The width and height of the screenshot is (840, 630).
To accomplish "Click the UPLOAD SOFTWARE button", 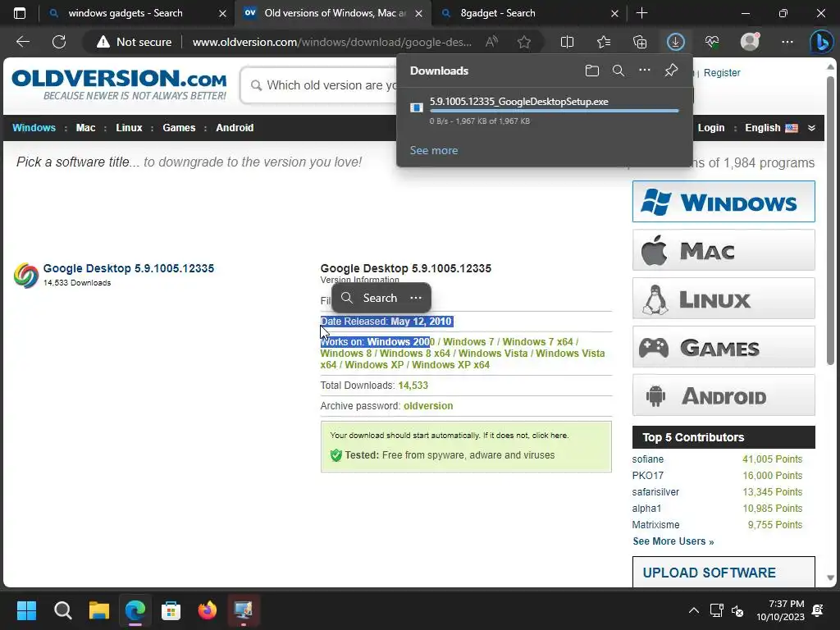I will [x=724, y=572].
